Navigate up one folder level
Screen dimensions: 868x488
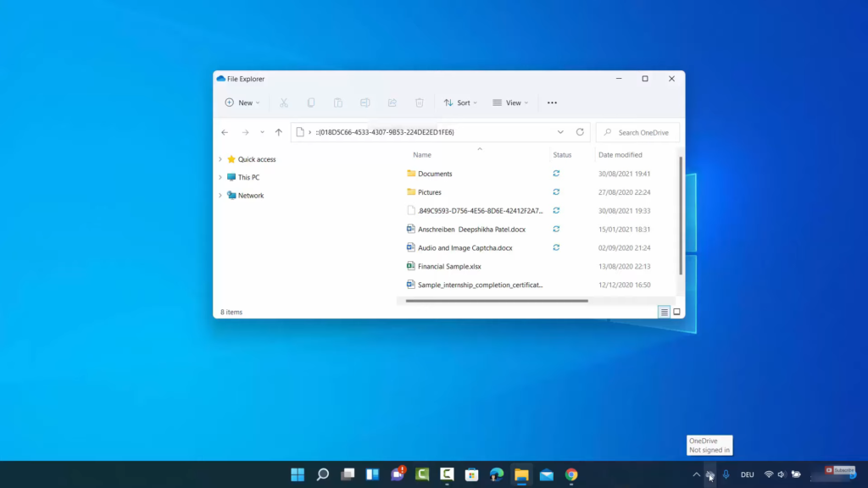tap(278, 132)
